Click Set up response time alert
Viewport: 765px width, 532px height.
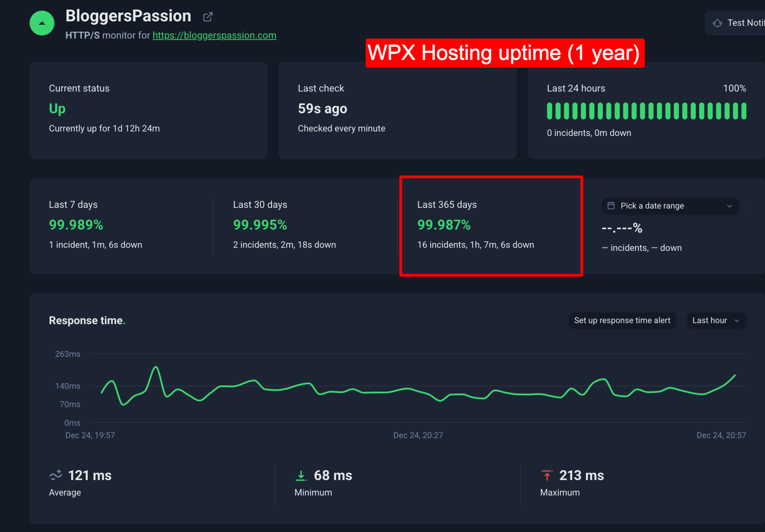[622, 320]
